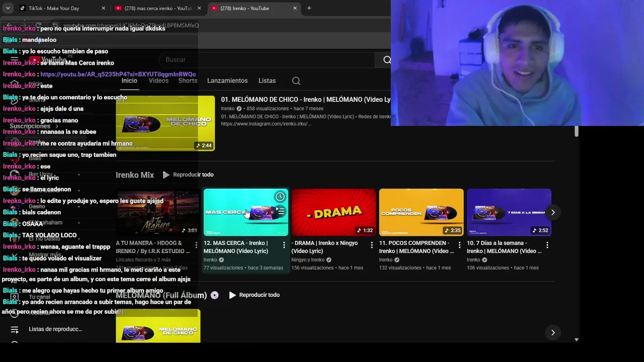This screenshot has width=644, height=362.
Task: Open the red DRAMA video thumbnail
Action: click(x=334, y=213)
